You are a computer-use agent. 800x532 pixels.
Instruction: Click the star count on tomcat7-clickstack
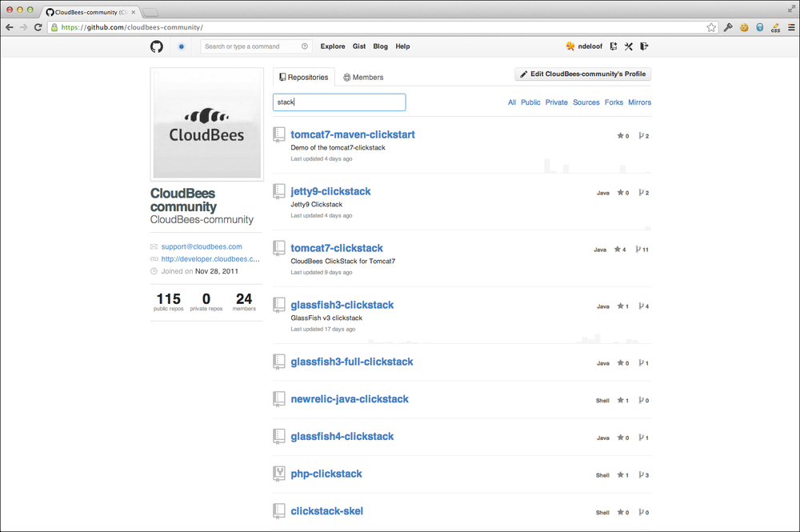pyautogui.click(x=620, y=250)
